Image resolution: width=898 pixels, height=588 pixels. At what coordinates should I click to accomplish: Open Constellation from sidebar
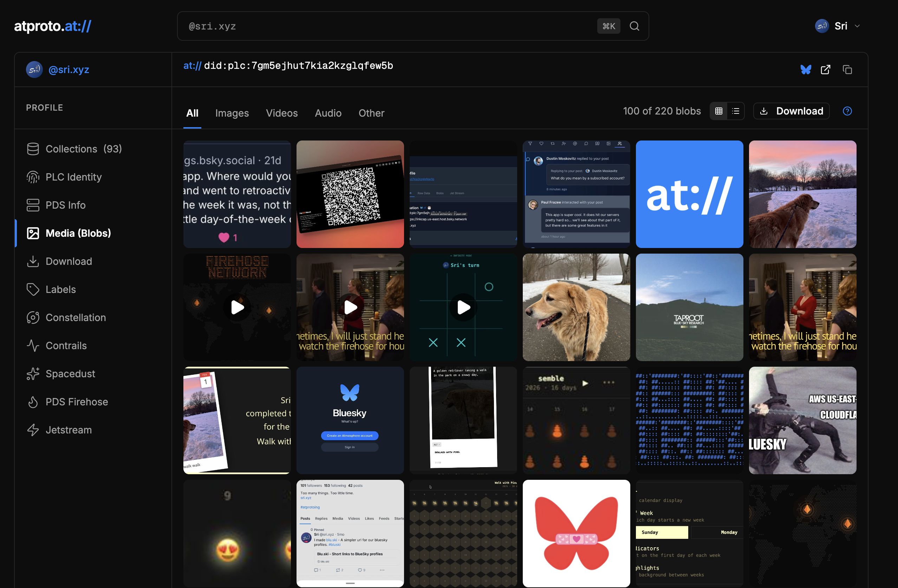coord(76,318)
